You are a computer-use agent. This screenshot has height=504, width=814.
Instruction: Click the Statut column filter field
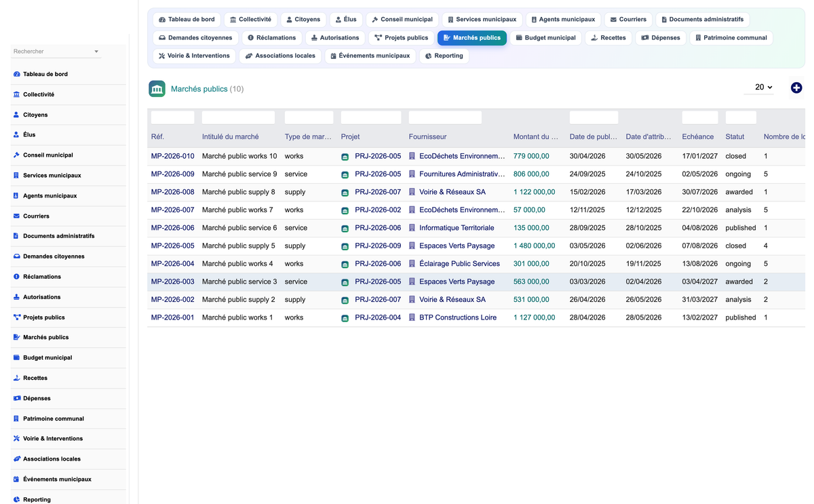coord(741,117)
